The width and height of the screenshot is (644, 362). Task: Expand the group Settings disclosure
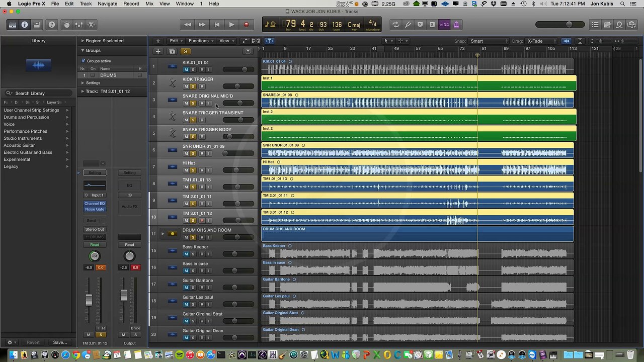[83, 83]
